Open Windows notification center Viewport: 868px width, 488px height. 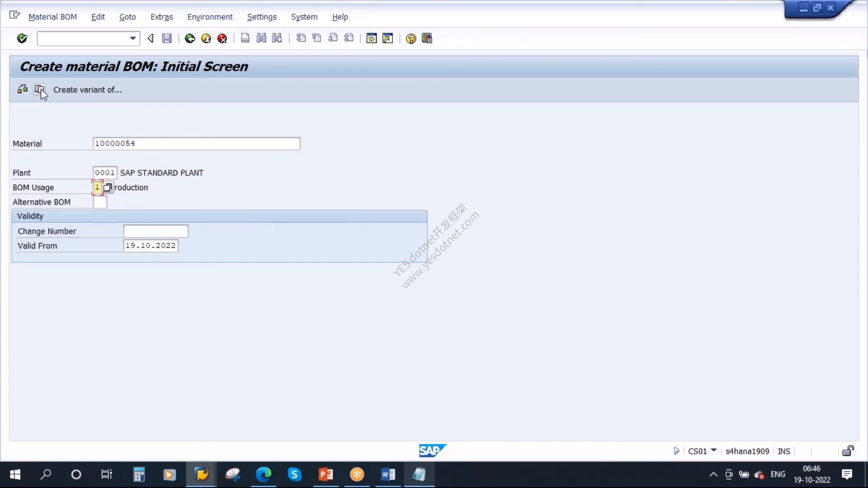[847, 474]
